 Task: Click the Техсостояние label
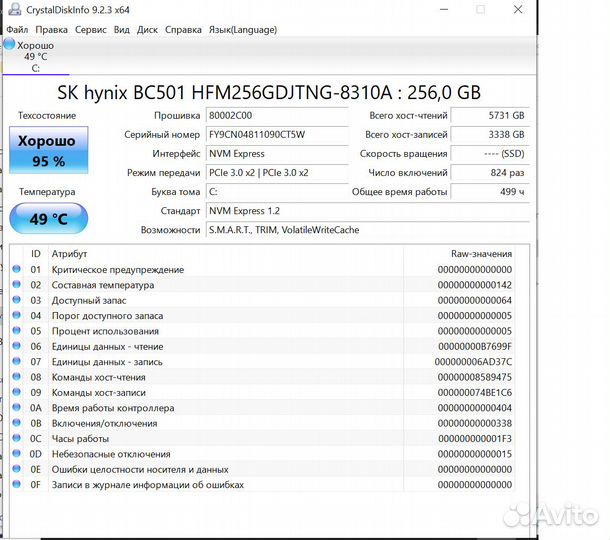point(47,116)
